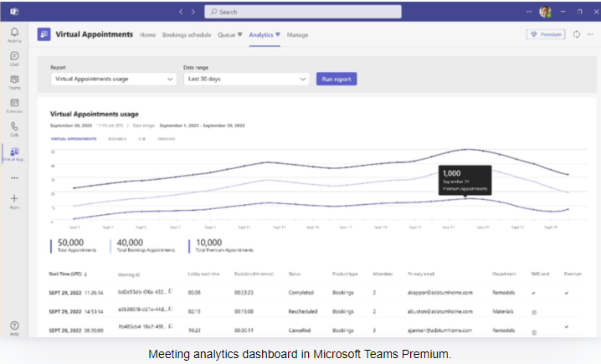Screen dimensions: 601x364
Task: Copy the a3b38078 meeting ID
Action: 171,309
